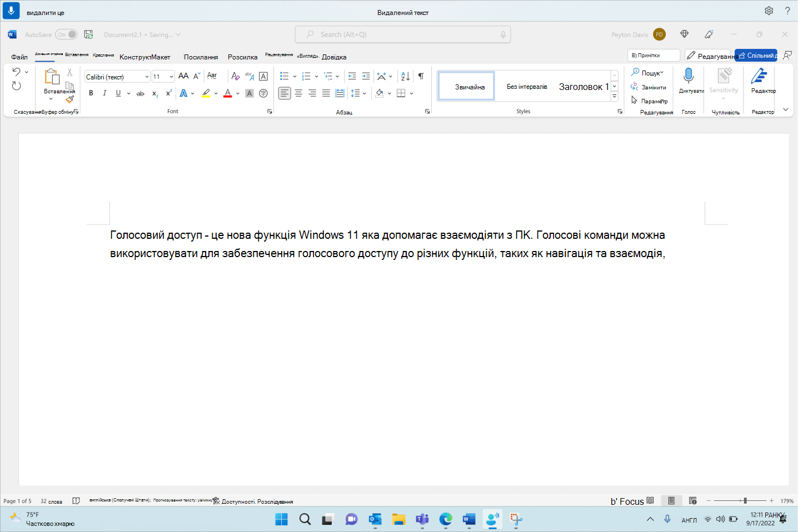
Task: Click the Search box
Action: point(403,34)
